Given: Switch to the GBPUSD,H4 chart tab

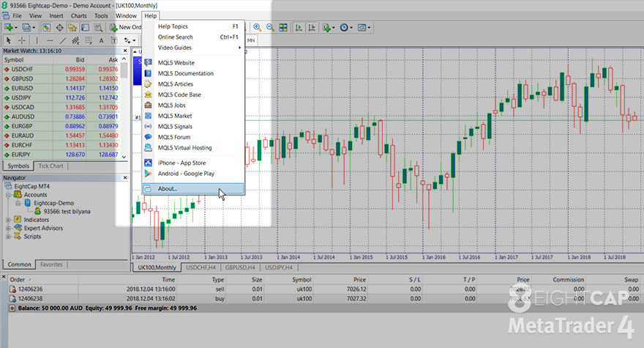Looking at the screenshot, I should tap(240, 267).
